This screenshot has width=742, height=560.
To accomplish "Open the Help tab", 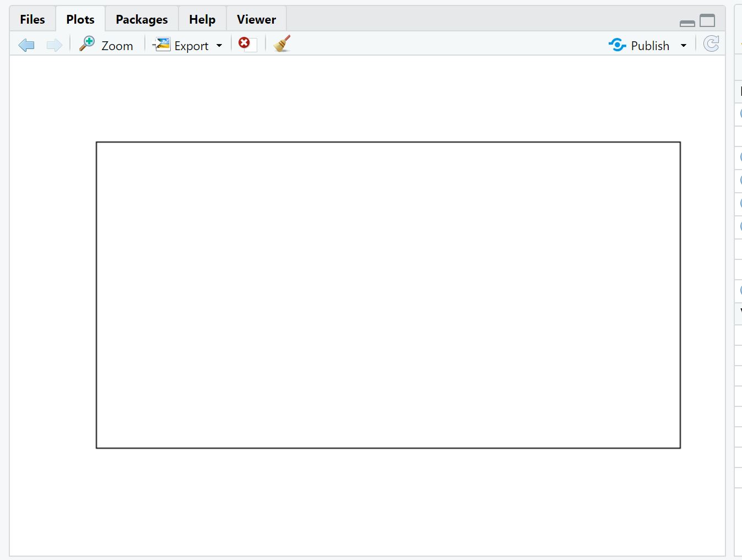I will pos(202,19).
